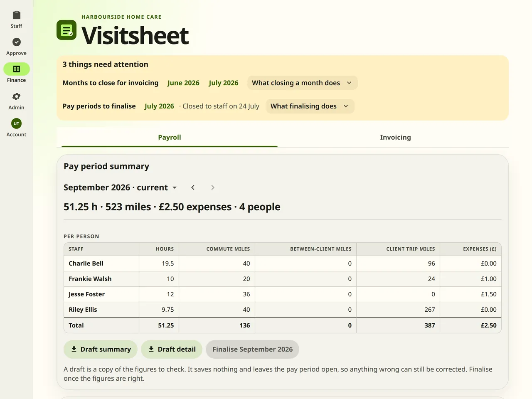Viewport: 532px width, 399px height.
Task: Click the Total row label
Action: coord(76,325)
